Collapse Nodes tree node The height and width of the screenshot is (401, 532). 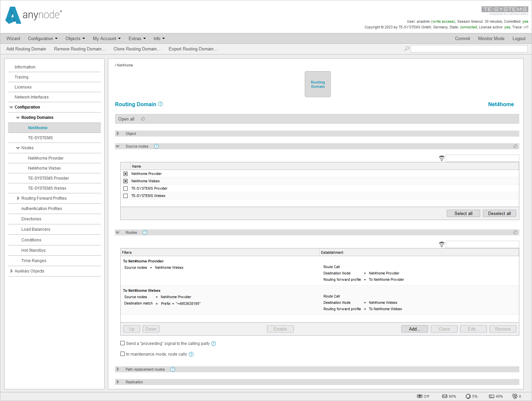click(18, 148)
